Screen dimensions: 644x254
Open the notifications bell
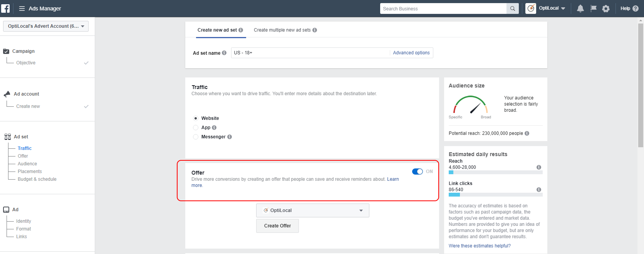580,8
